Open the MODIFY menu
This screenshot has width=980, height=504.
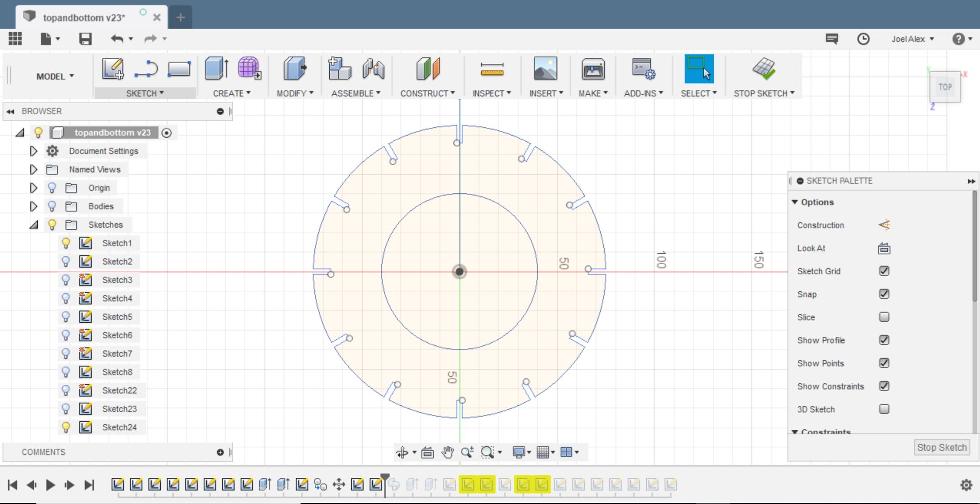point(295,93)
